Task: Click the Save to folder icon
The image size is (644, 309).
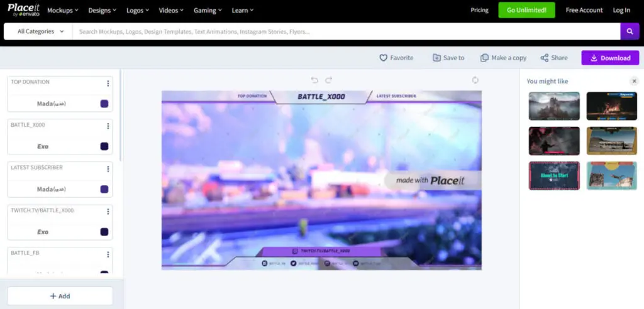Action: pyautogui.click(x=436, y=58)
